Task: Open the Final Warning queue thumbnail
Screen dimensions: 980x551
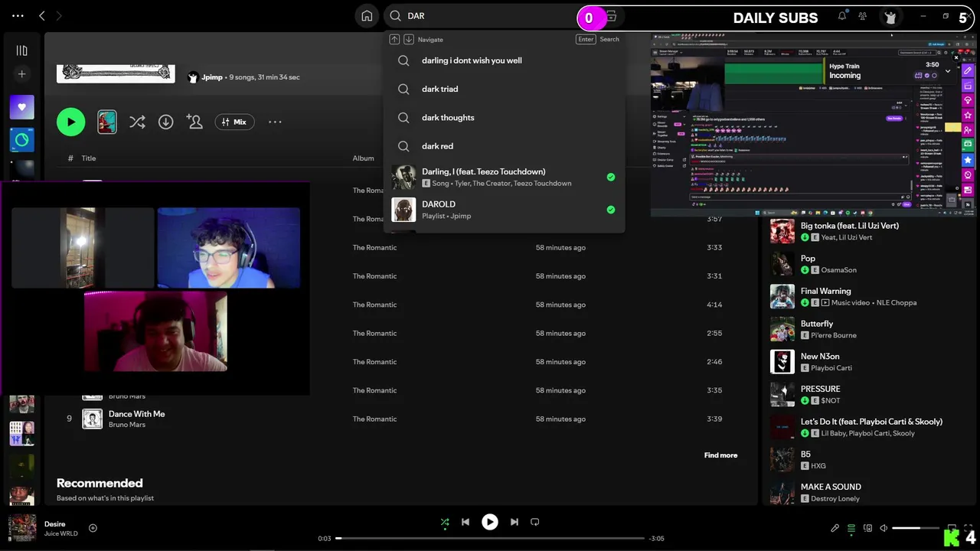Action: [x=782, y=297]
